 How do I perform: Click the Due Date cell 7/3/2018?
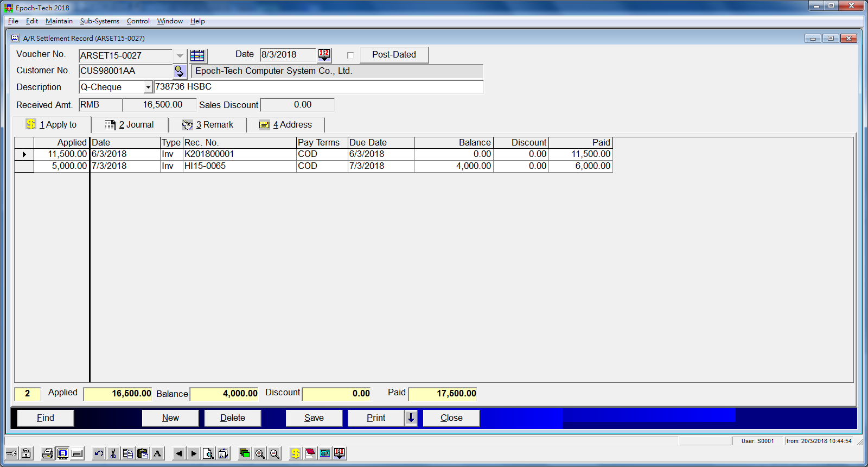click(381, 166)
